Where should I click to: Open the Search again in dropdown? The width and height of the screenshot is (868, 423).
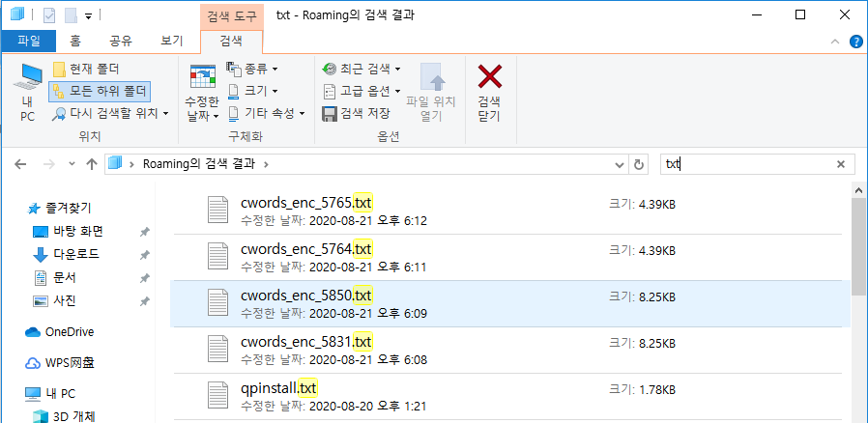pyautogui.click(x=111, y=114)
